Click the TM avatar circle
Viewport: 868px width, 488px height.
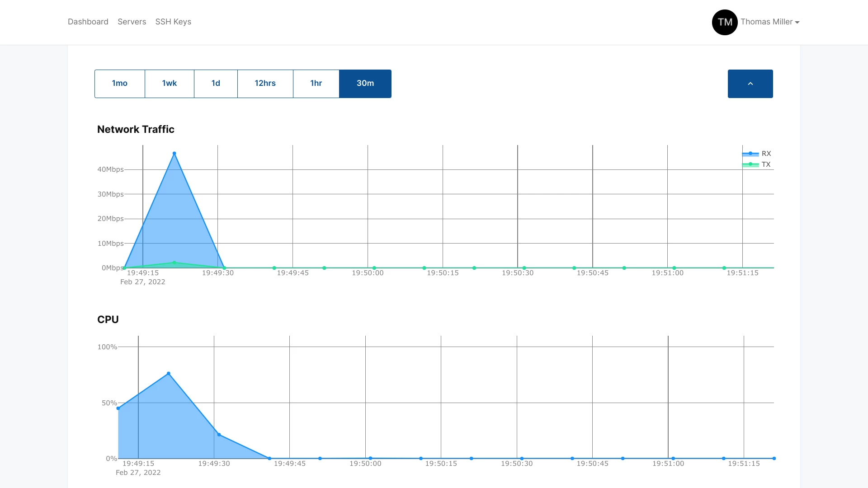coord(725,22)
